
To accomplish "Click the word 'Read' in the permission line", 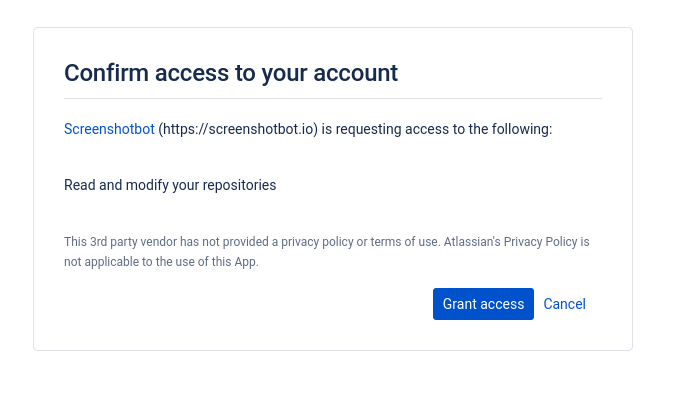I will pos(80,185).
